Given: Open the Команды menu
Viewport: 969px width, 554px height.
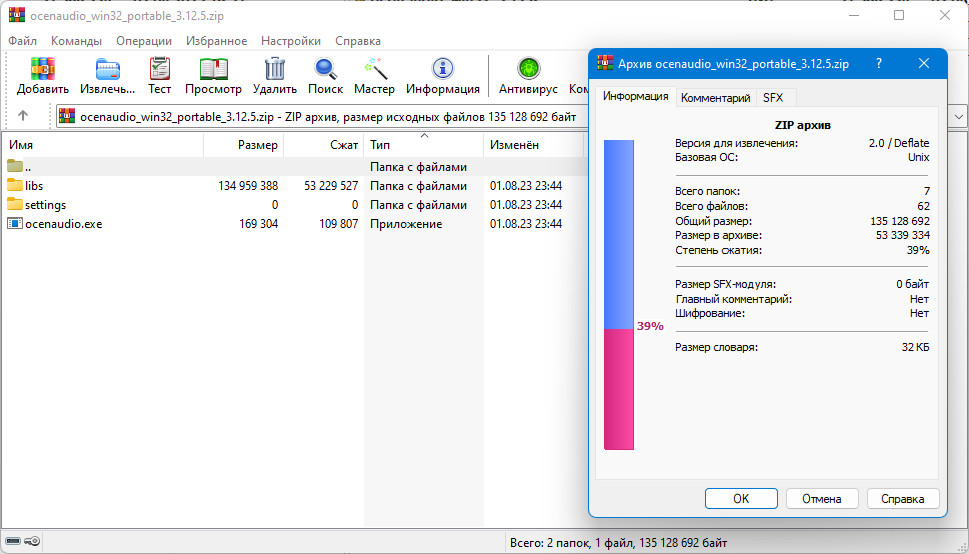Looking at the screenshot, I should [76, 41].
